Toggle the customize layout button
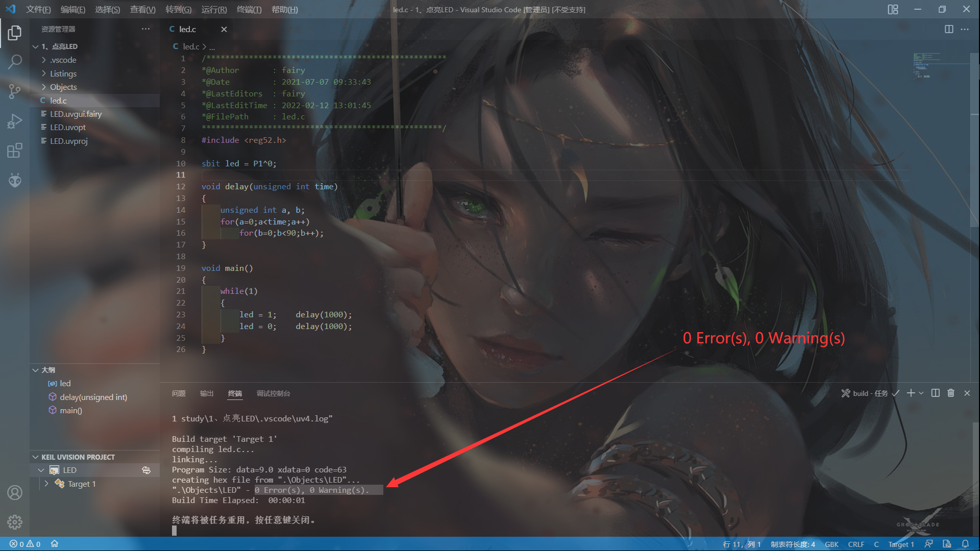Screen dimensions: 980x551 893,9
